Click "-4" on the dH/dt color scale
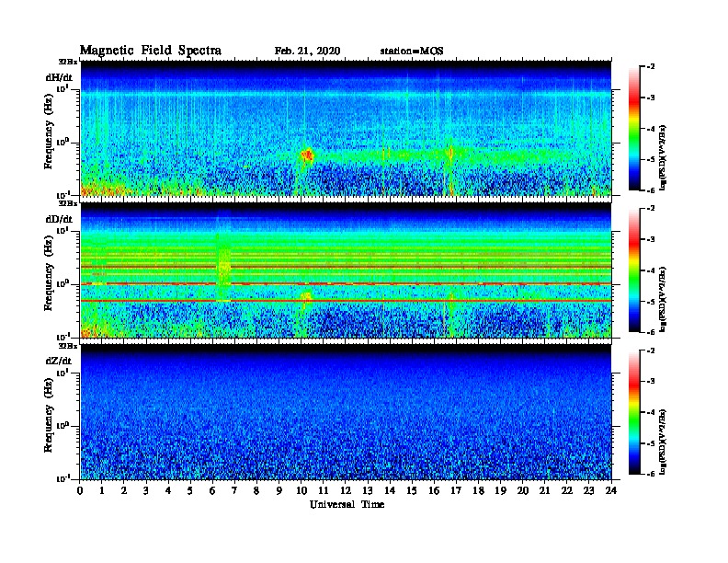 pyautogui.click(x=651, y=129)
